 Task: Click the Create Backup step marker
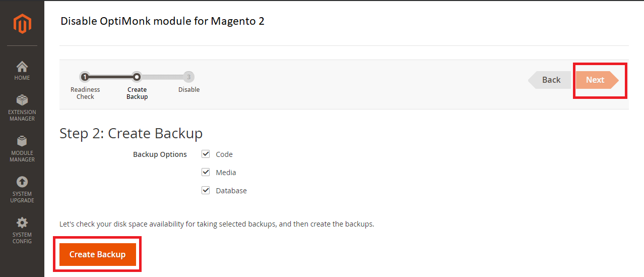(137, 77)
